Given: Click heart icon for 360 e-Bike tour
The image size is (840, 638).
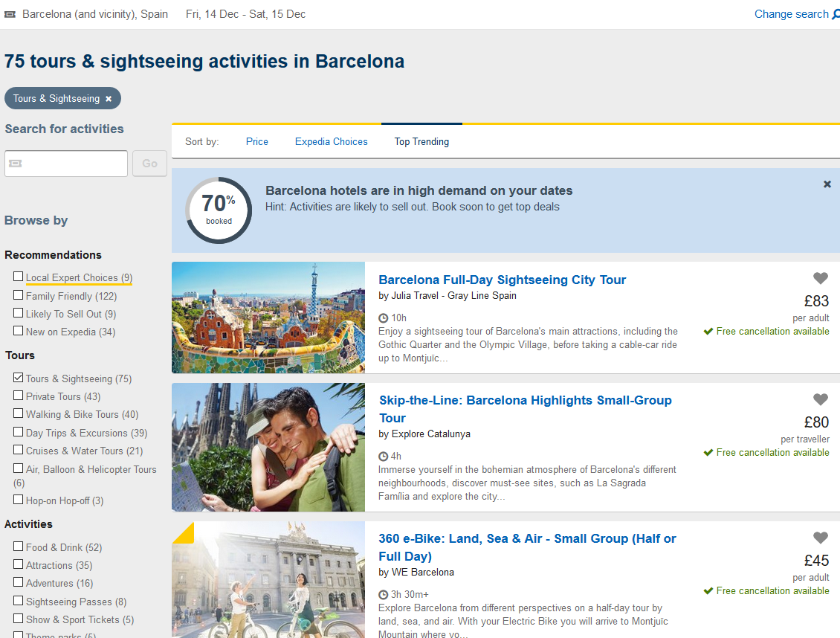Looking at the screenshot, I should (x=820, y=538).
